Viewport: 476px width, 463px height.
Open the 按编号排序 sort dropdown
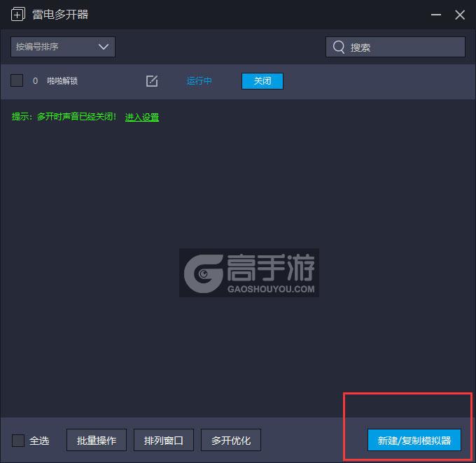click(63, 47)
